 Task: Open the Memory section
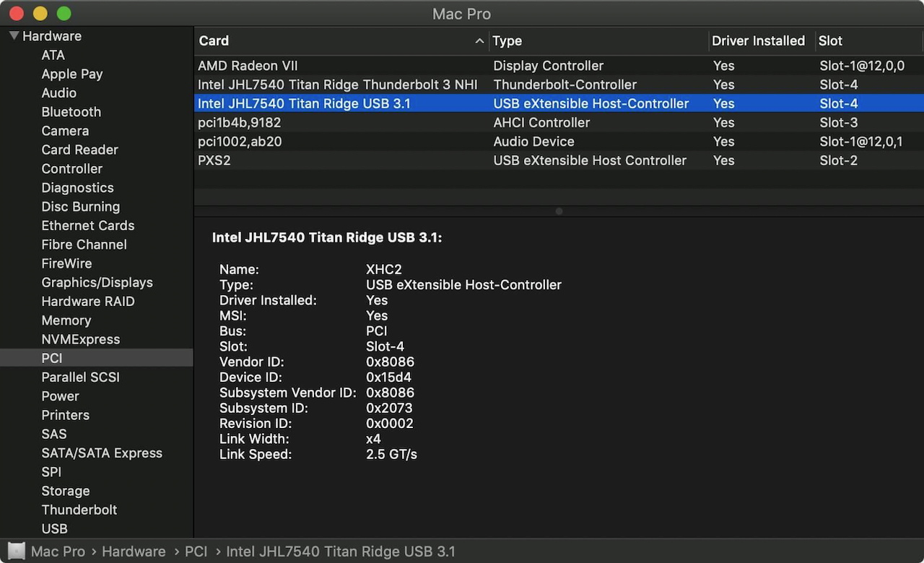pos(66,320)
